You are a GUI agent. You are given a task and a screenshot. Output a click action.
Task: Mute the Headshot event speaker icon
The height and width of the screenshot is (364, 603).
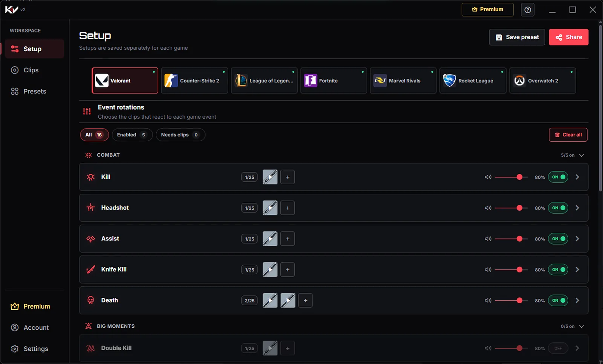pos(488,208)
